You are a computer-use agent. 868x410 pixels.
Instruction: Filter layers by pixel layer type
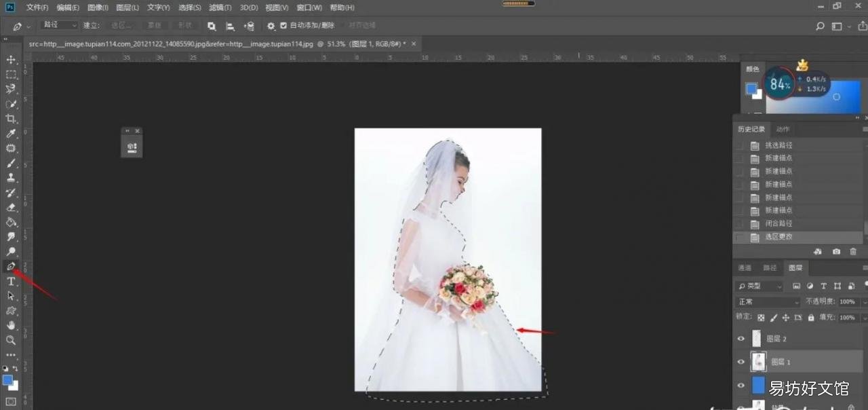point(797,286)
